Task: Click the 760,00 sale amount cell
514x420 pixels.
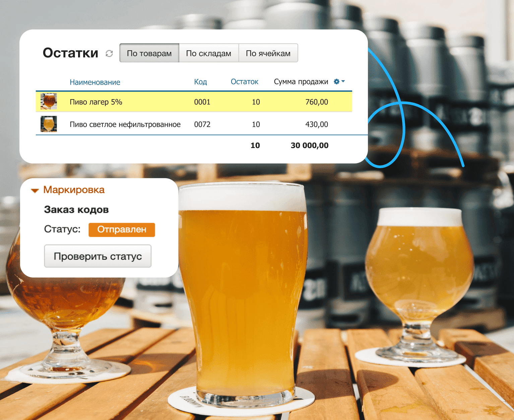Action: [316, 102]
